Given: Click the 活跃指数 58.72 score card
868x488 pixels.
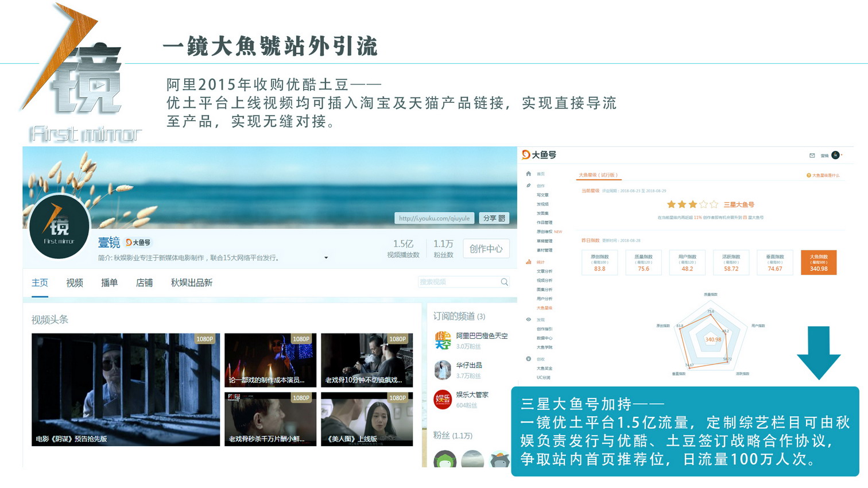Looking at the screenshot, I should click(731, 262).
